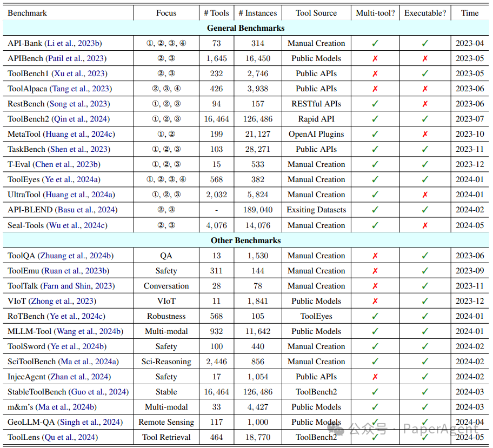
Task: Click the Tool Source column header
Action: click(316, 13)
